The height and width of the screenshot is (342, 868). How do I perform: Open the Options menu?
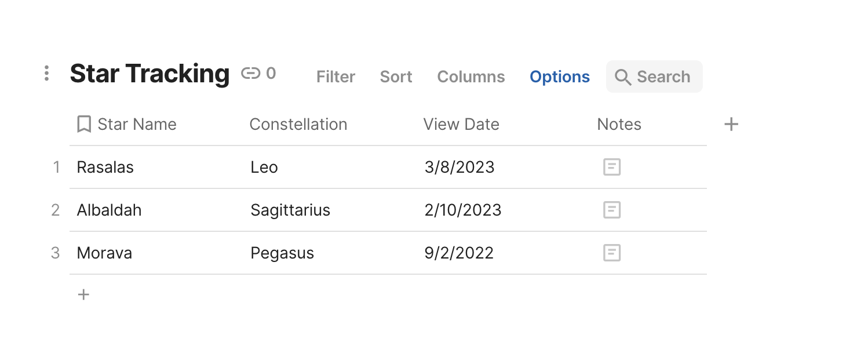[560, 76]
